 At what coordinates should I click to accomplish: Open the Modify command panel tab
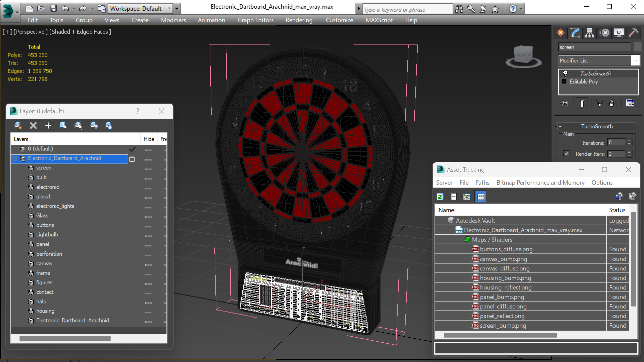(575, 33)
